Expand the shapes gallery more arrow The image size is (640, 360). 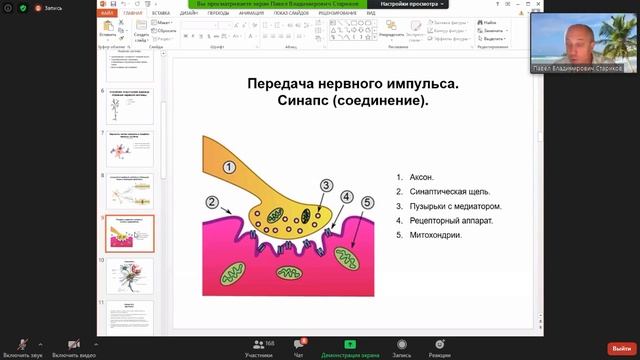(x=374, y=38)
